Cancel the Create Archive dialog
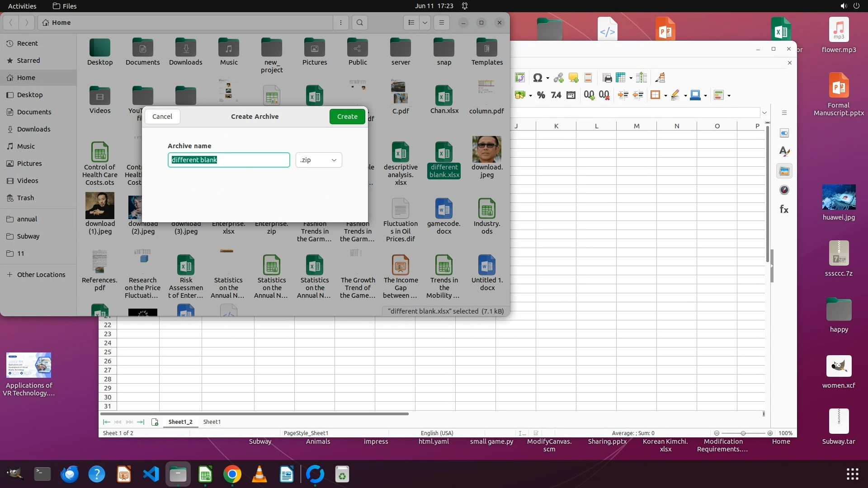 click(x=162, y=117)
